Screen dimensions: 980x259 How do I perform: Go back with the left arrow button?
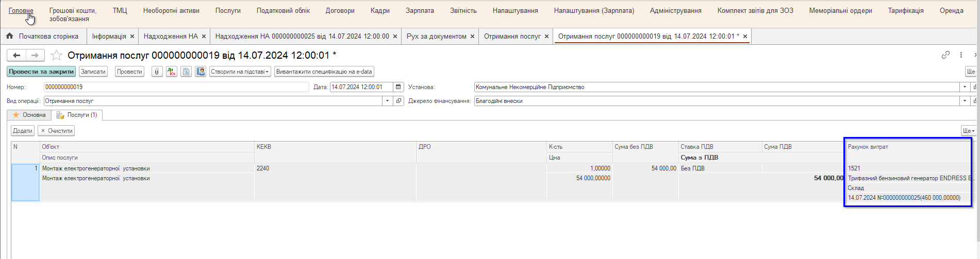[x=16, y=56]
